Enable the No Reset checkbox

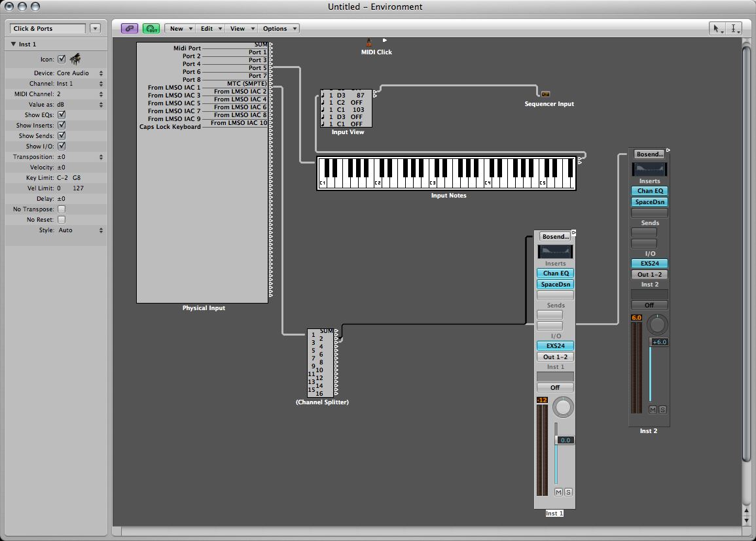[62, 220]
